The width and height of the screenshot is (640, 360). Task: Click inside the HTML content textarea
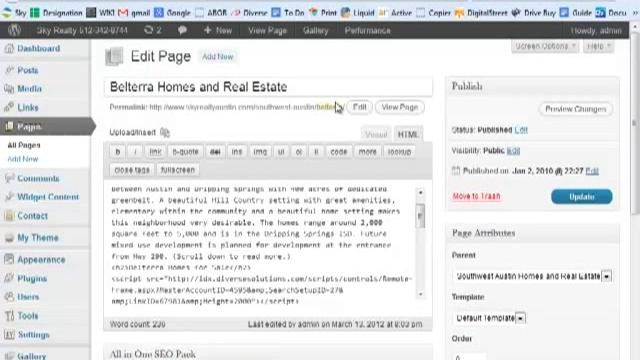click(x=261, y=245)
